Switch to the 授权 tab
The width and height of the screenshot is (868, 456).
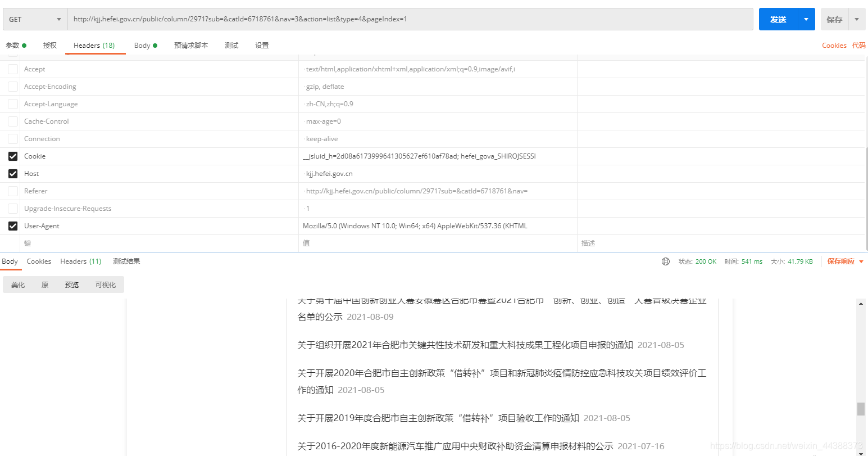point(50,46)
